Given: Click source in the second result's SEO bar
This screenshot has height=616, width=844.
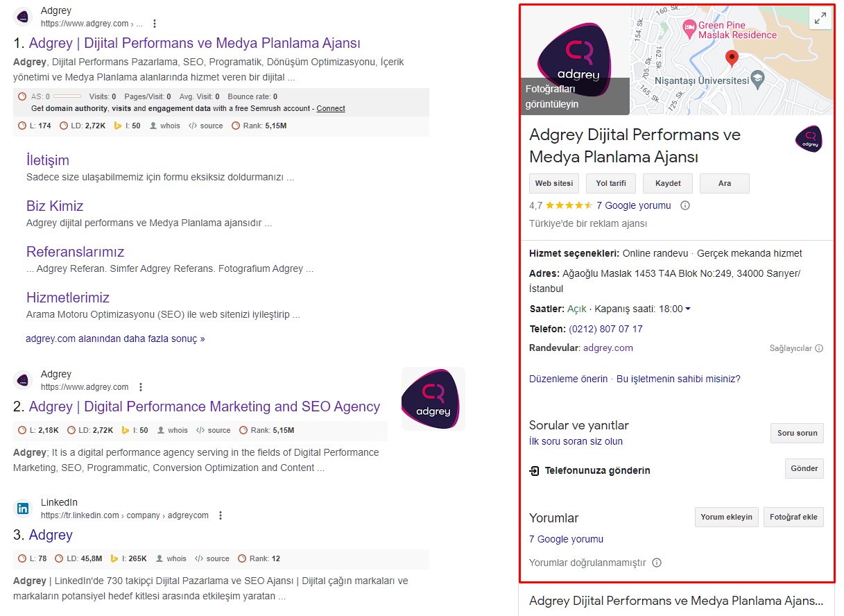Looking at the screenshot, I should pos(214,430).
